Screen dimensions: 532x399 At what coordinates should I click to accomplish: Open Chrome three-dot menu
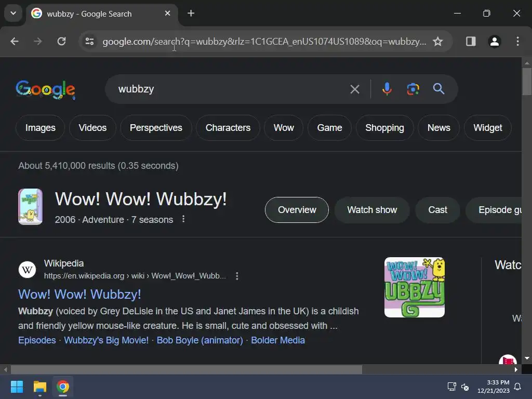pyautogui.click(x=517, y=42)
